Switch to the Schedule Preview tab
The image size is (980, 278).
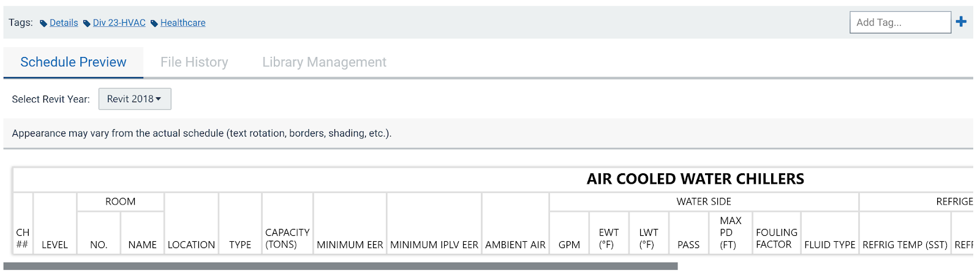click(73, 62)
